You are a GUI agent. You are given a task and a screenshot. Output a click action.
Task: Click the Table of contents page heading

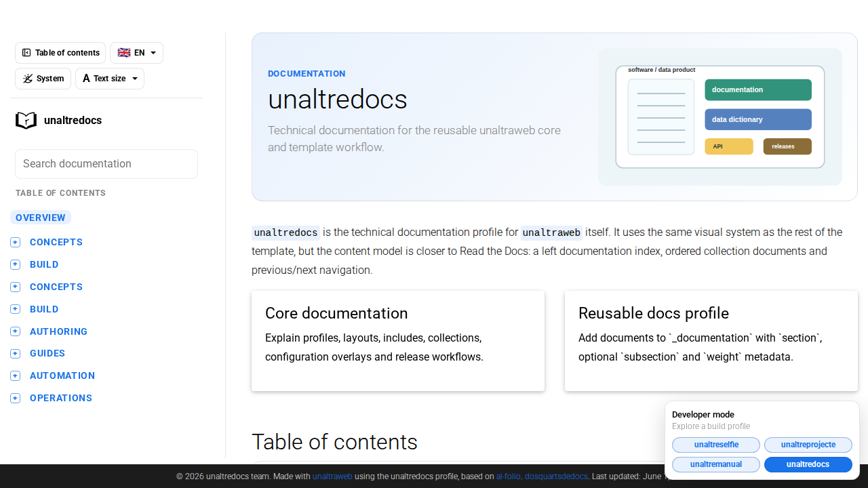334,442
